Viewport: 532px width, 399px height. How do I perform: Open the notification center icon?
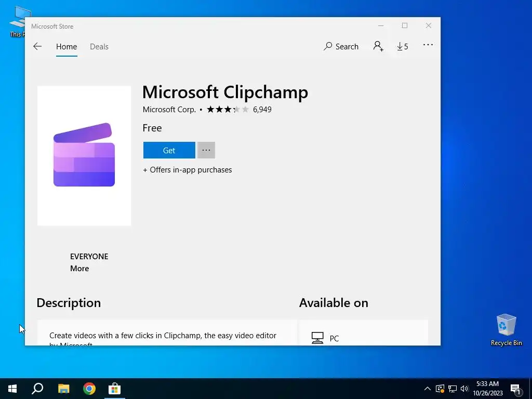click(515, 389)
